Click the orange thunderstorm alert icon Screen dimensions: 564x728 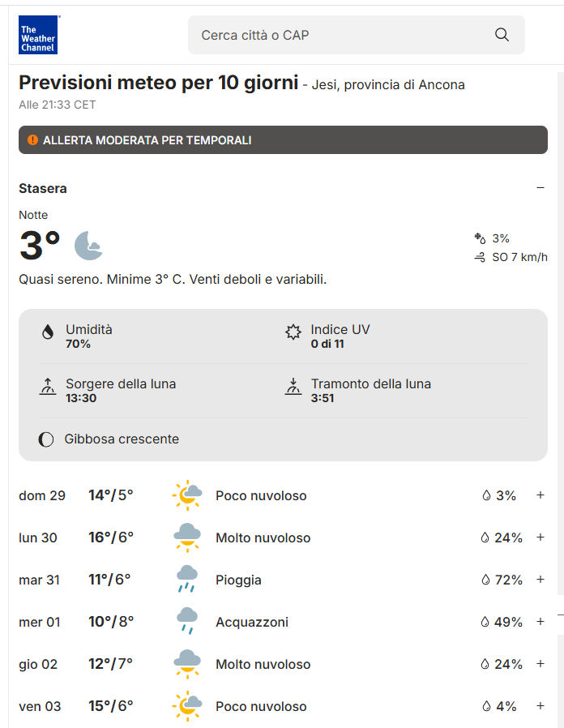point(32,140)
